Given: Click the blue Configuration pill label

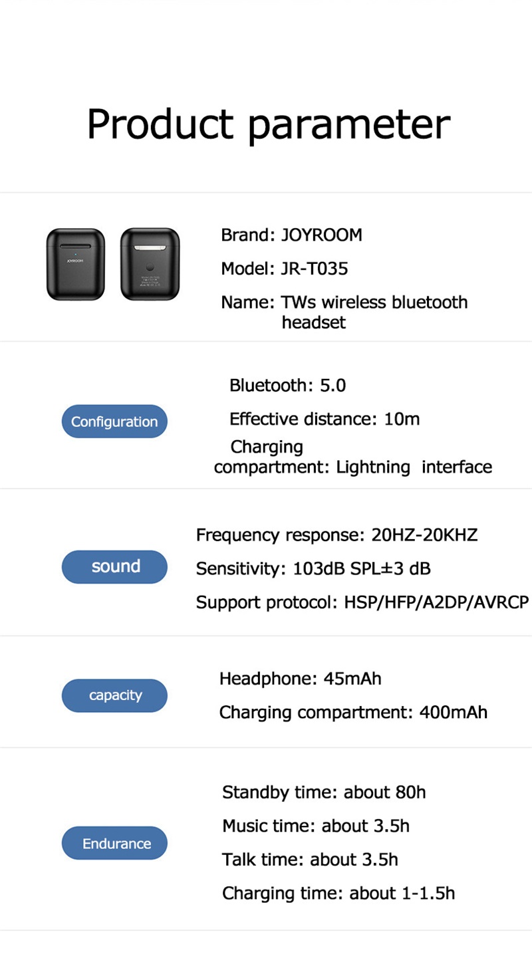Looking at the screenshot, I should click(114, 422).
